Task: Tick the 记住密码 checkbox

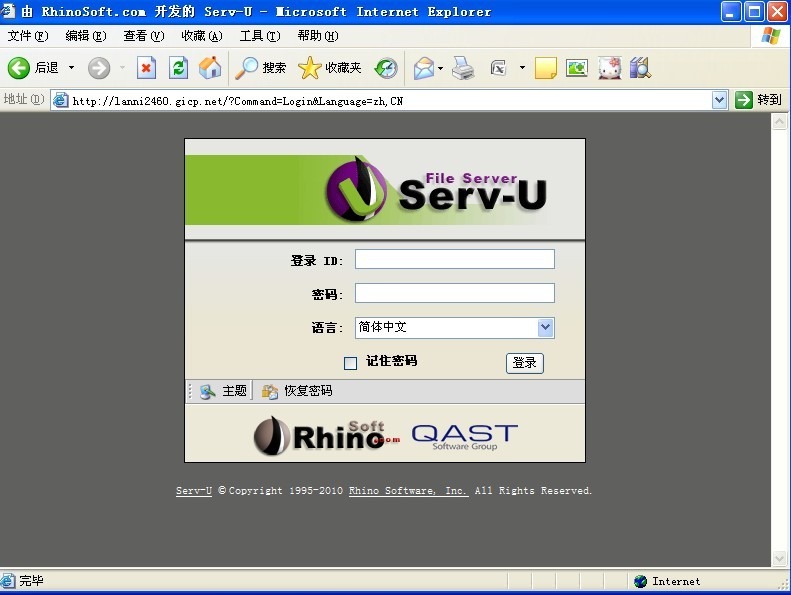Action: click(350, 363)
